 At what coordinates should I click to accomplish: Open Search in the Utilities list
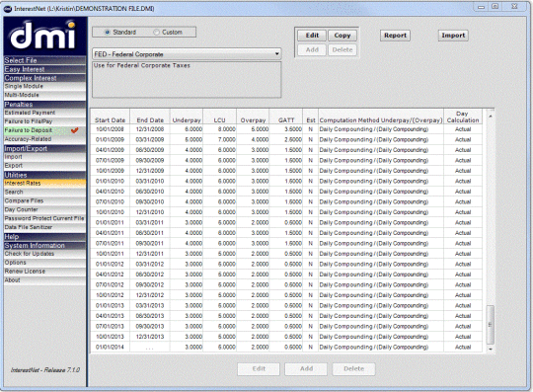click(44, 193)
